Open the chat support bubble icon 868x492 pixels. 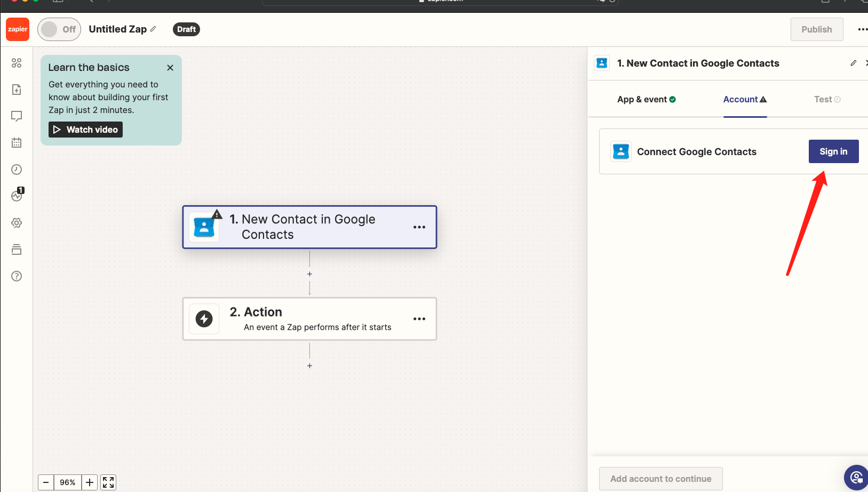[857, 477]
